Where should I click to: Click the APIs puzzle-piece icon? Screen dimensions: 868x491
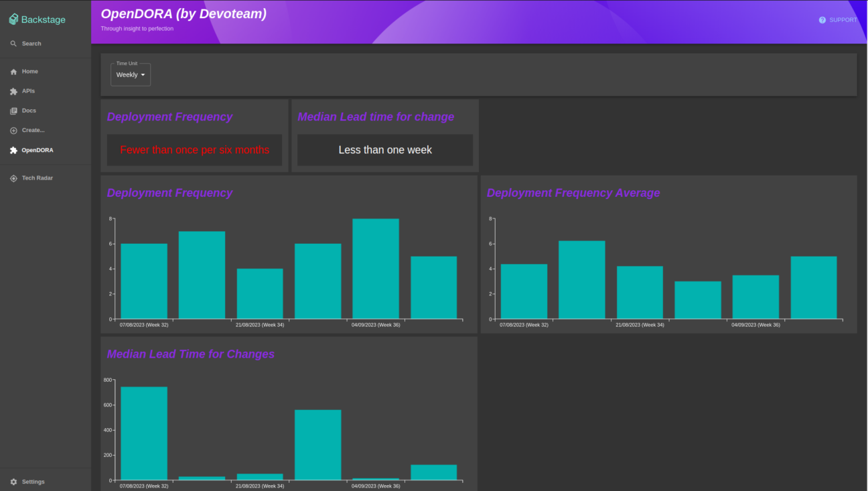coord(13,91)
